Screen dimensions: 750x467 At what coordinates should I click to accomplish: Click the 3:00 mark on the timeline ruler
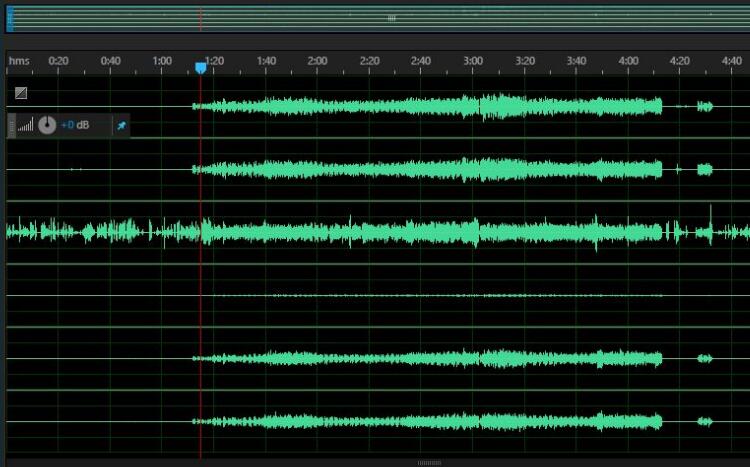pos(473,61)
